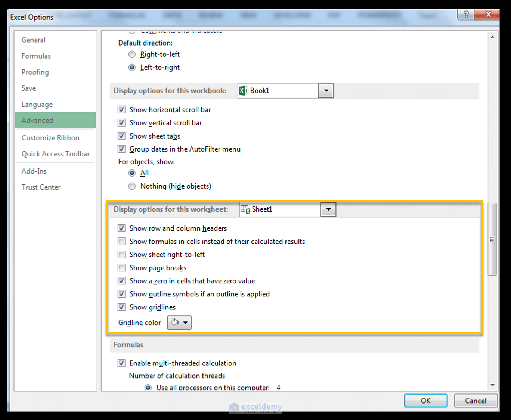This screenshot has width=511, height=420.
Task: Click the Gridline color label
Action: click(139, 323)
